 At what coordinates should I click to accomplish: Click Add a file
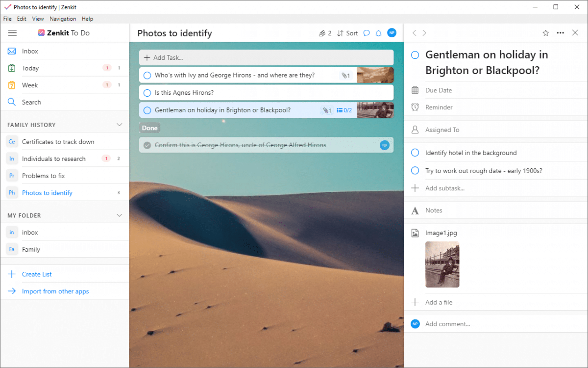click(439, 302)
